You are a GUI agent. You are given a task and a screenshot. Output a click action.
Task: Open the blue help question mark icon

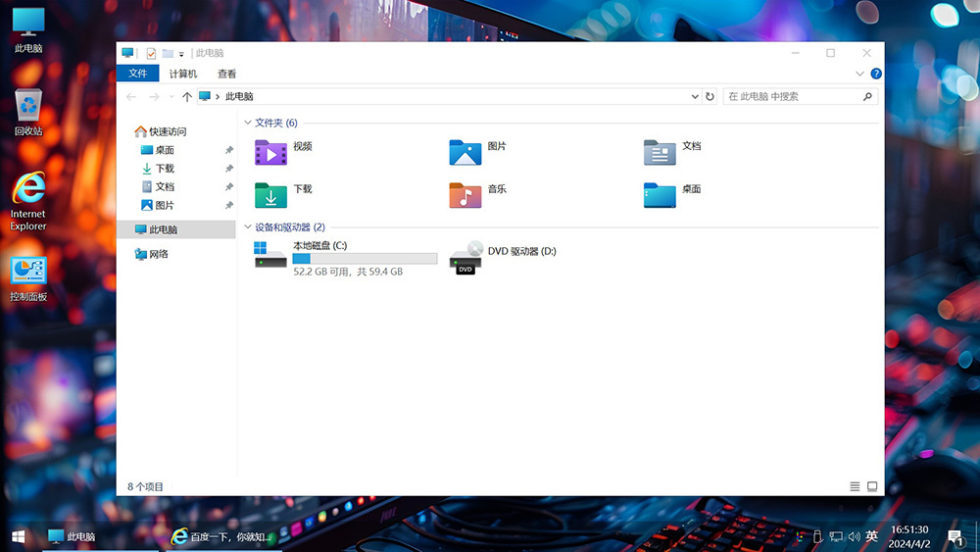[x=876, y=74]
